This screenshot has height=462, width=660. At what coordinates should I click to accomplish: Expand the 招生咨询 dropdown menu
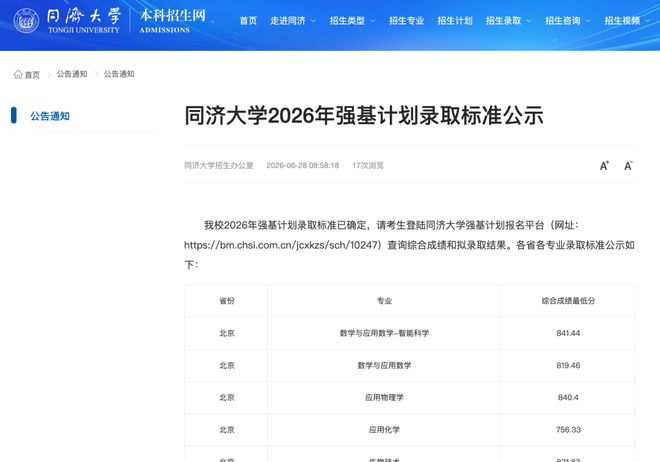568,21
